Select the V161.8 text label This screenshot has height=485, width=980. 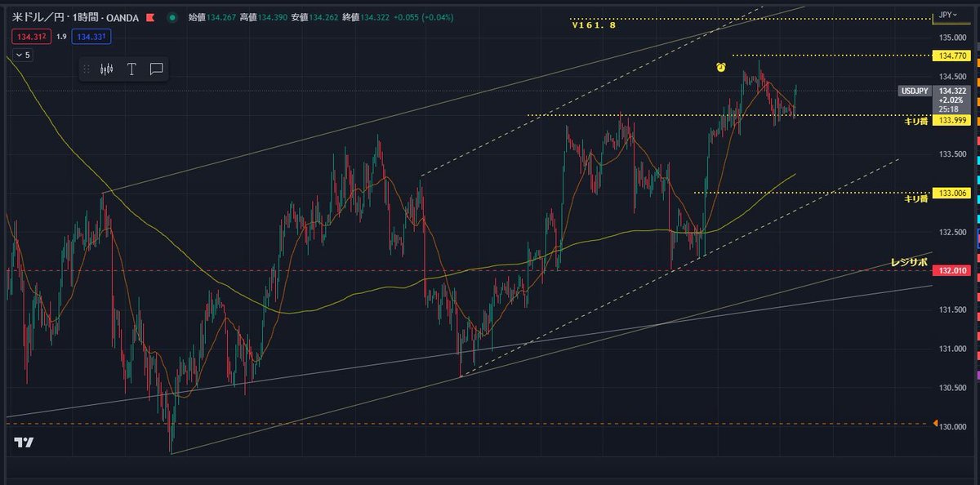pyautogui.click(x=594, y=25)
